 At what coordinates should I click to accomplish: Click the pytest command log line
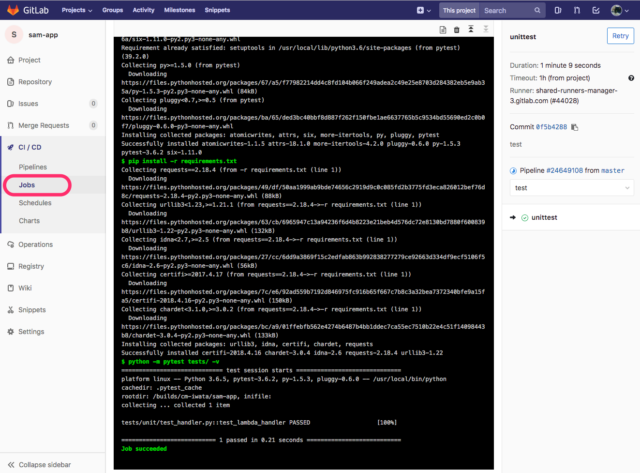170,362
